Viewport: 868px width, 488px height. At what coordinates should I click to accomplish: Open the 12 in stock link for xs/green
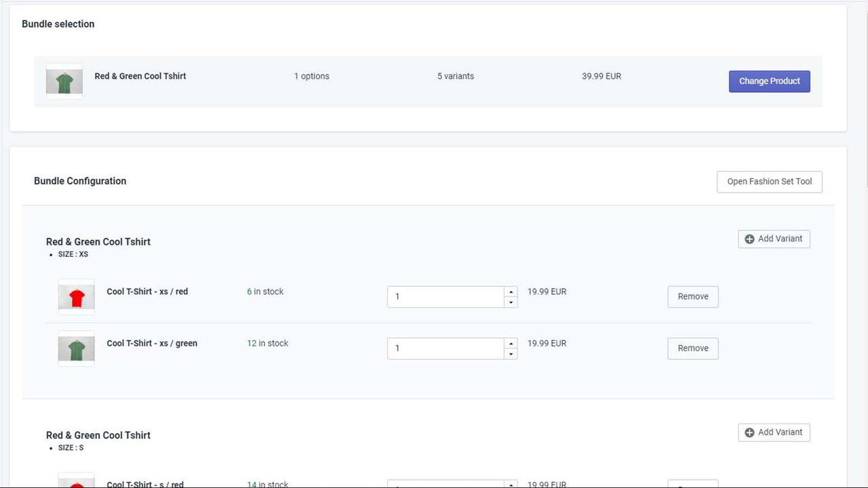point(267,343)
